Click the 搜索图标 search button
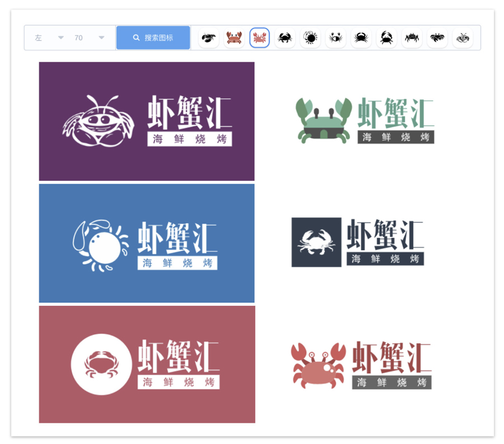 (x=153, y=38)
